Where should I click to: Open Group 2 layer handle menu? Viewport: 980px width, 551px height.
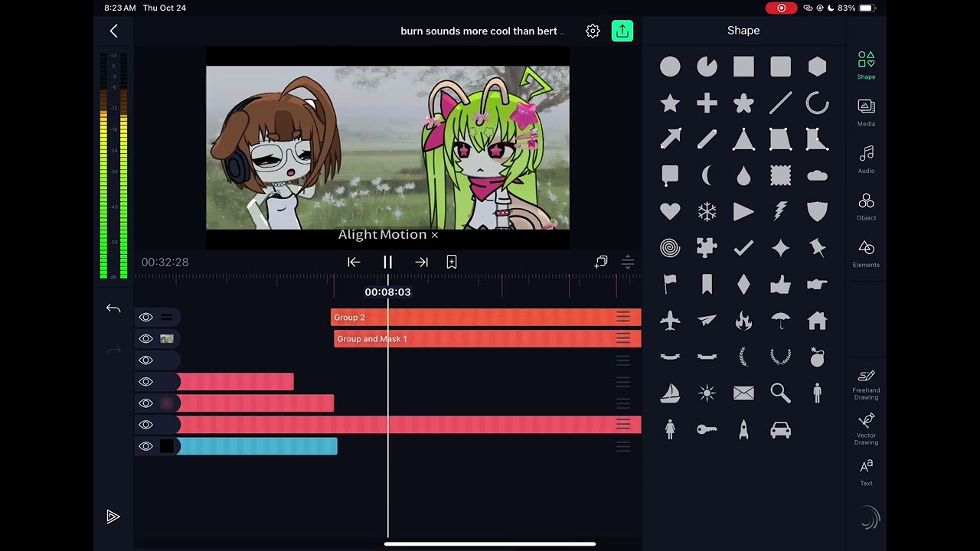click(x=623, y=317)
